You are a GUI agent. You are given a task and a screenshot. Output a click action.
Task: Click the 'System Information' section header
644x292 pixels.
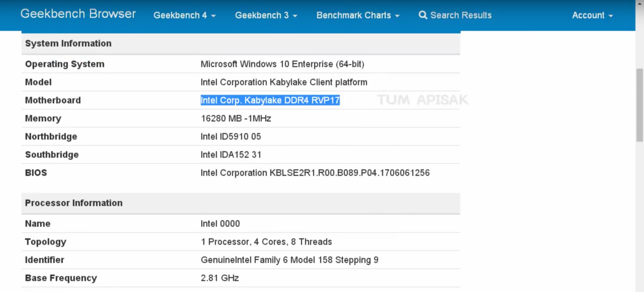coord(68,43)
